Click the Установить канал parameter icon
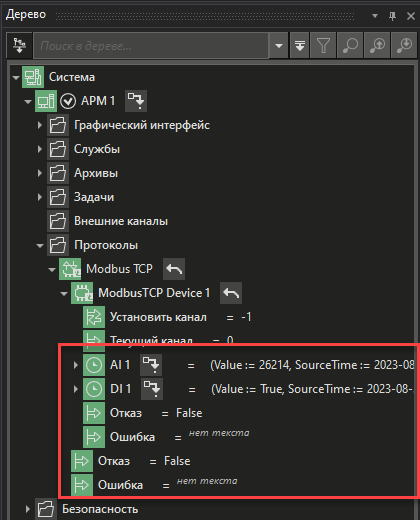This screenshot has height=520, width=420. [94, 317]
